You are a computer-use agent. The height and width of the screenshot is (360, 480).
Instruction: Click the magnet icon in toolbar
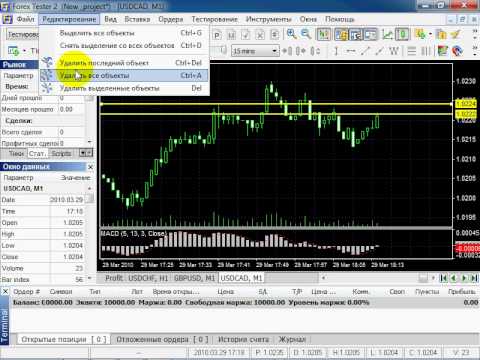[x=457, y=51]
